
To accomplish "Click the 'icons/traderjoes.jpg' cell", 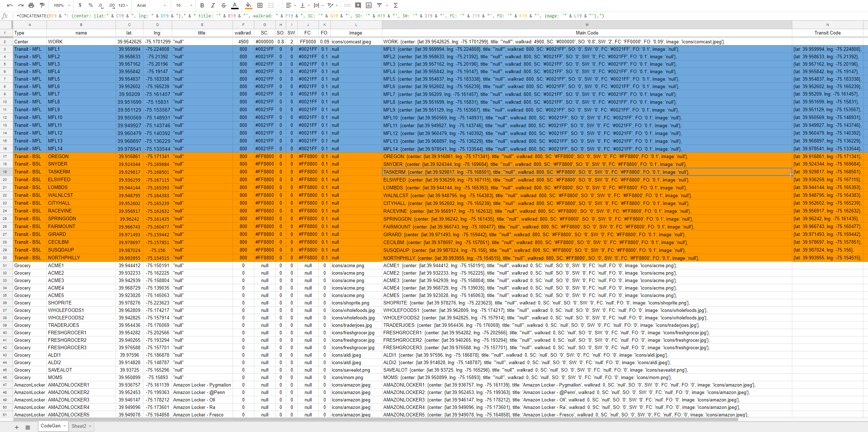I will click(x=356, y=325).
